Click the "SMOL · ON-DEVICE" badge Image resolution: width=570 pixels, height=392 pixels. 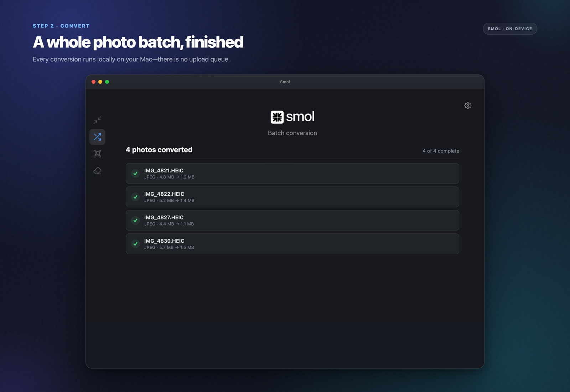(x=510, y=29)
